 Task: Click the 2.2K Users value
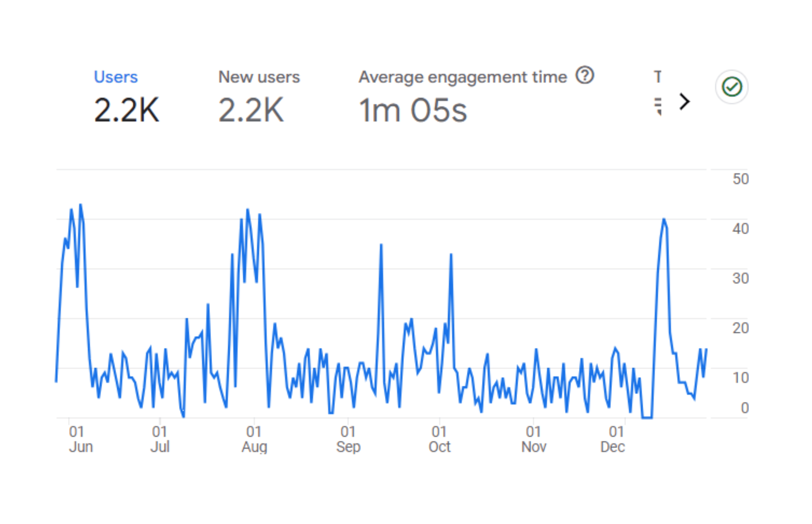tap(126, 110)
